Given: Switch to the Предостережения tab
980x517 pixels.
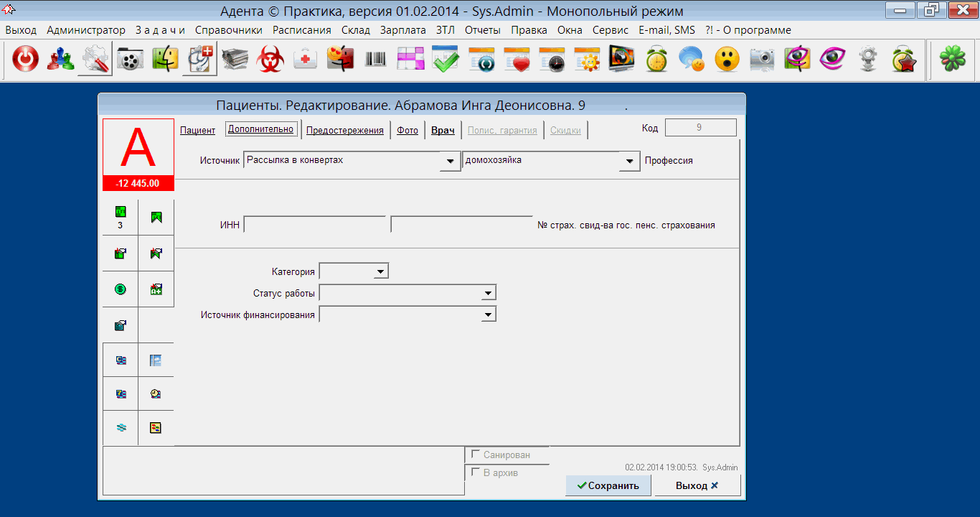Looking at the screenshot, I should (x=344, y=130).
